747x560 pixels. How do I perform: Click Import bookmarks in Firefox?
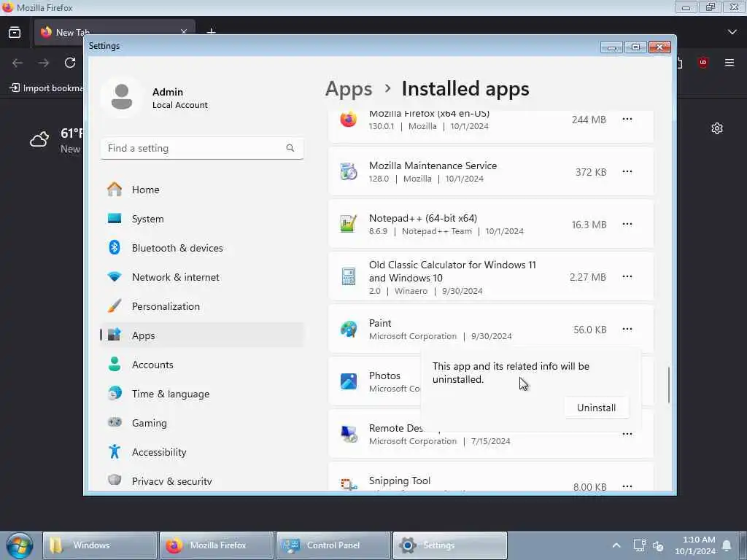coord(46,88)
